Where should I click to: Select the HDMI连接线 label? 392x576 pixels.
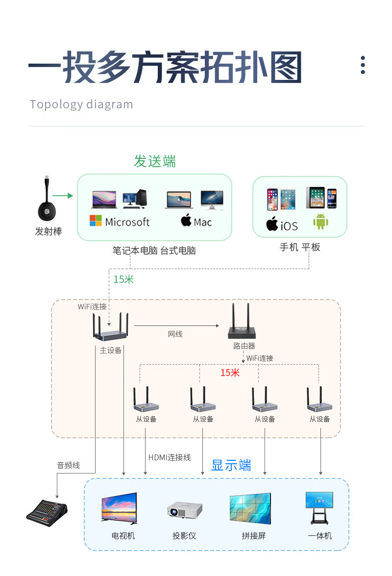(x=170, y=457)
